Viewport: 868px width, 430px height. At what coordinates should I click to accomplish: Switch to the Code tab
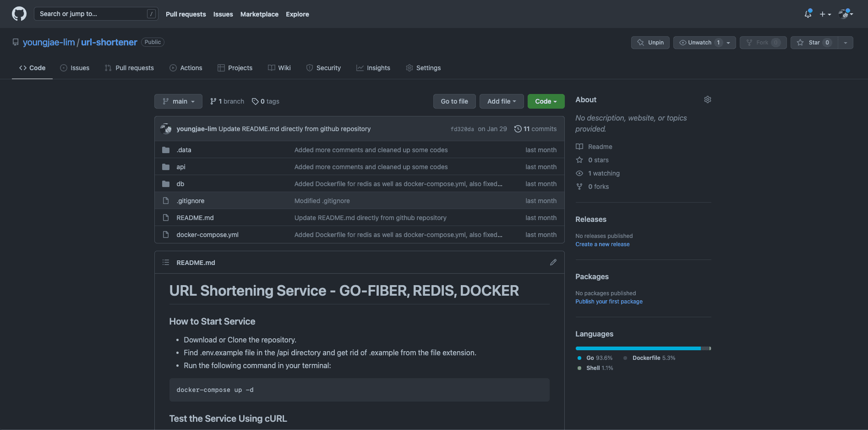pyautogui.click(x=32, y=68)
